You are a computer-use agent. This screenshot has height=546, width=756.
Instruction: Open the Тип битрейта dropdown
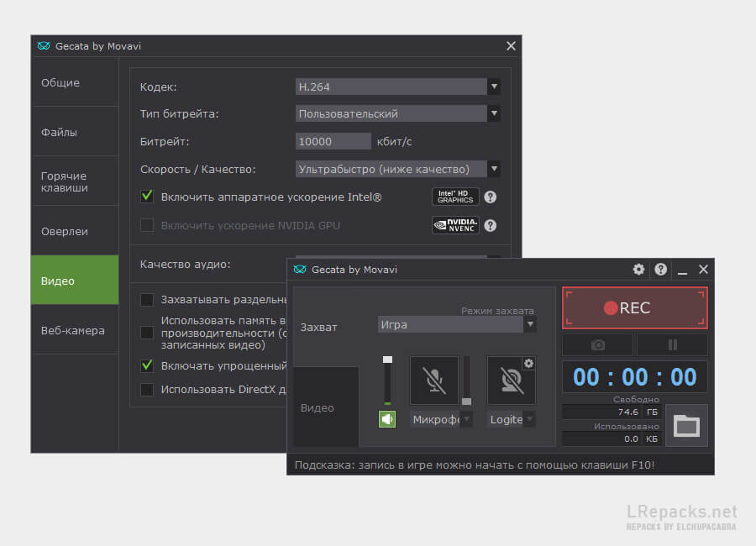point(397,114)
